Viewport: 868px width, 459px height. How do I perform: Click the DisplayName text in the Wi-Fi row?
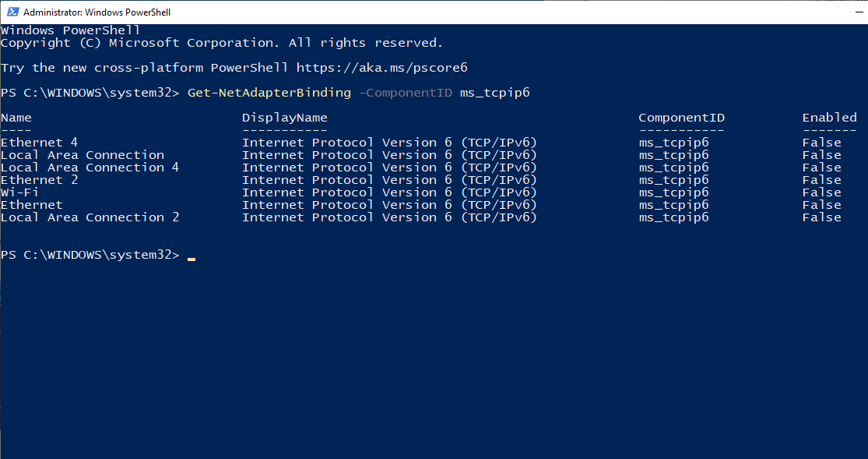click(x=389, y=192)
